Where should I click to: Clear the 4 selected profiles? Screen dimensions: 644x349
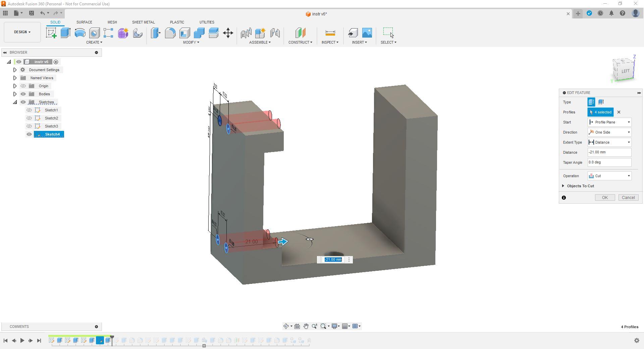click(x=619, y=112)
